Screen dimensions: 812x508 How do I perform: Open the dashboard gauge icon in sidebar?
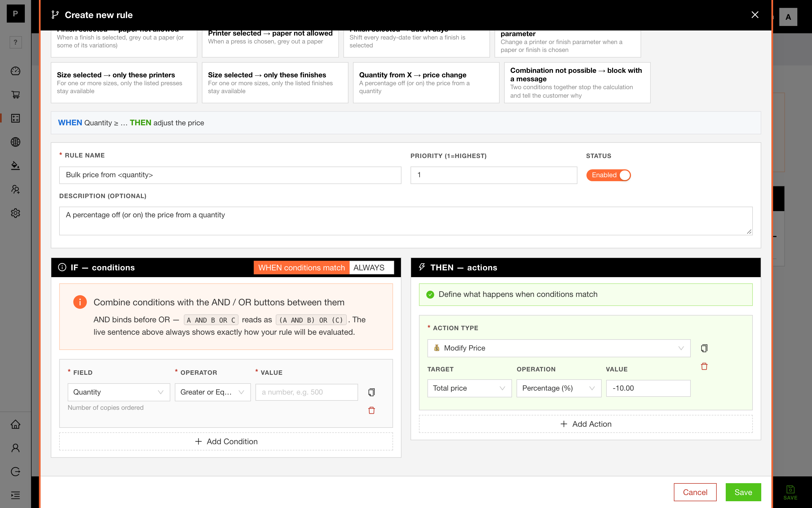pyautogui.click(x=16, y=71)
